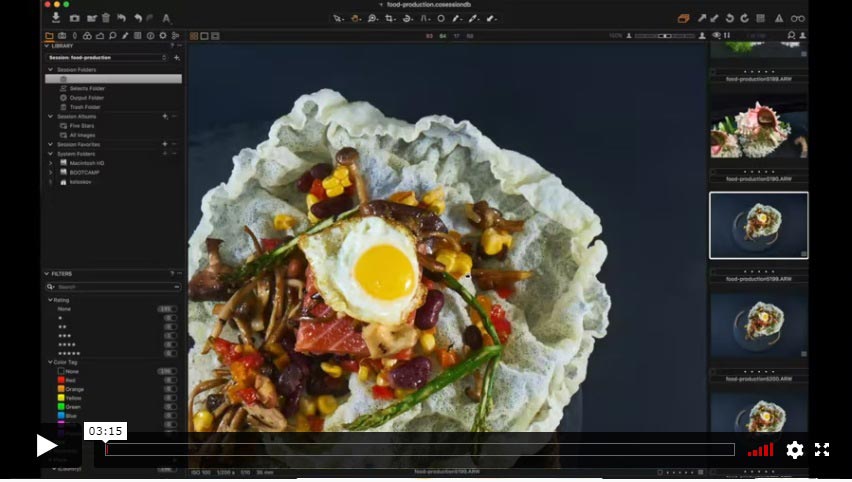The width and height of the screenshot is (852, 482).
Task: Open the Capture camera tool tab
Action: point(62,36)
